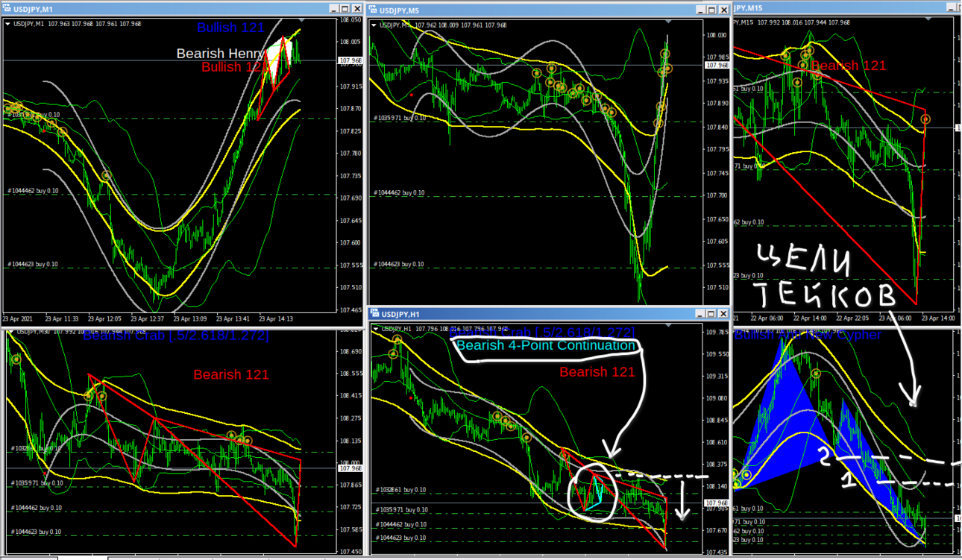Select the Bearish 121 label in M30 chart
Image resolution: width=962 pixels, height=560 pixels.
click(231, 374)
